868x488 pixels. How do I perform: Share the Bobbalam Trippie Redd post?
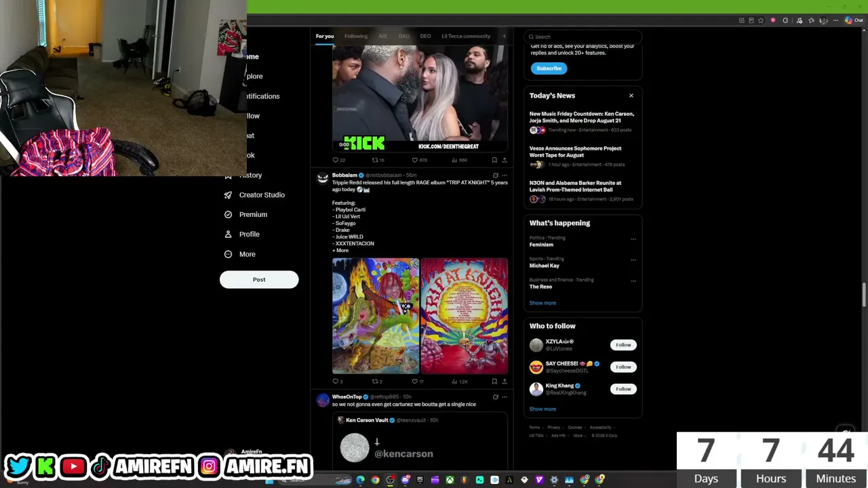pyautogui.click(x=504, y=382)
